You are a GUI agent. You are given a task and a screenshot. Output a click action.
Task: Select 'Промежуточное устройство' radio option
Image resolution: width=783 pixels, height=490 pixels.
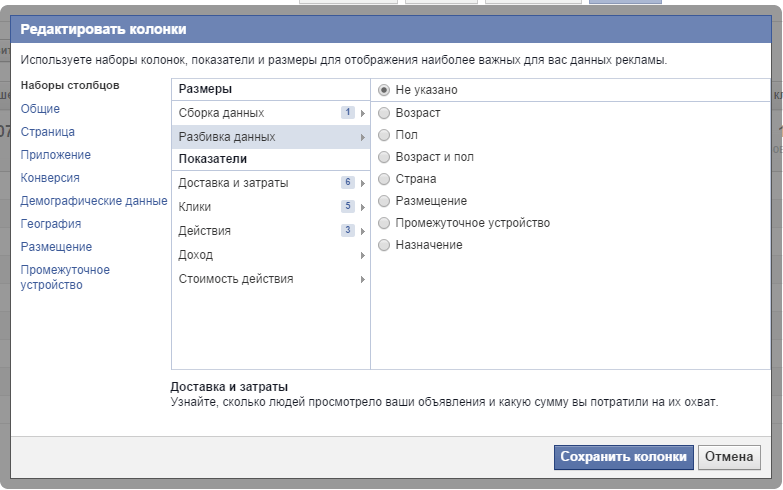tap(384, 223)
